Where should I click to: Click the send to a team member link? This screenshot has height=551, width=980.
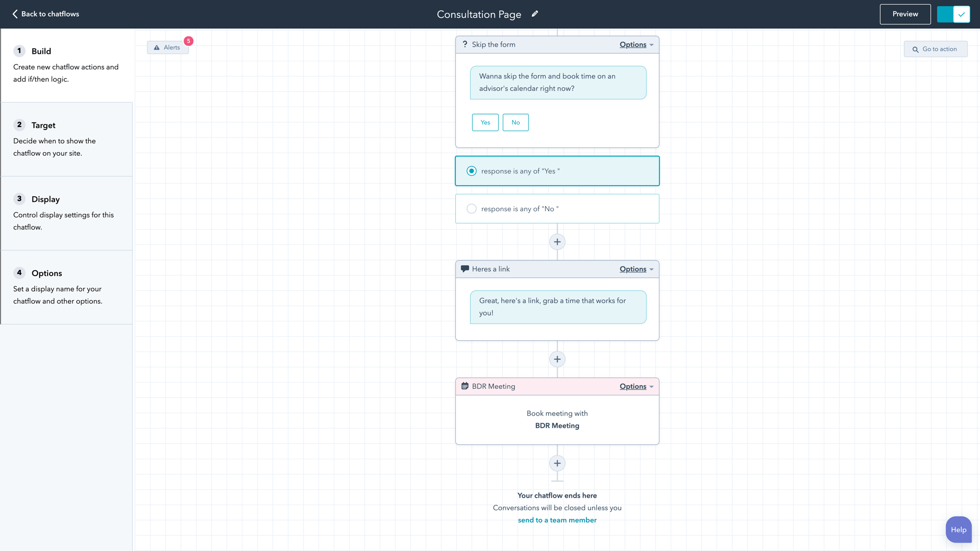click(557, 520)
